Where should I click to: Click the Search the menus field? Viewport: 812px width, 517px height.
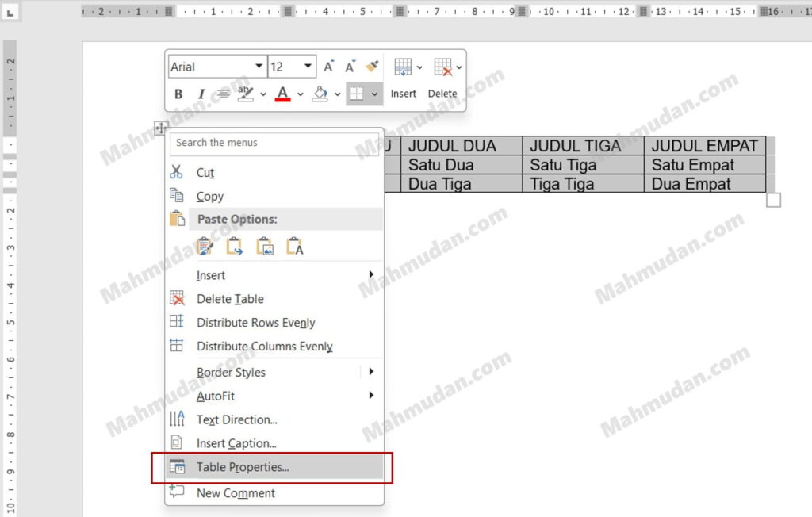276,143
